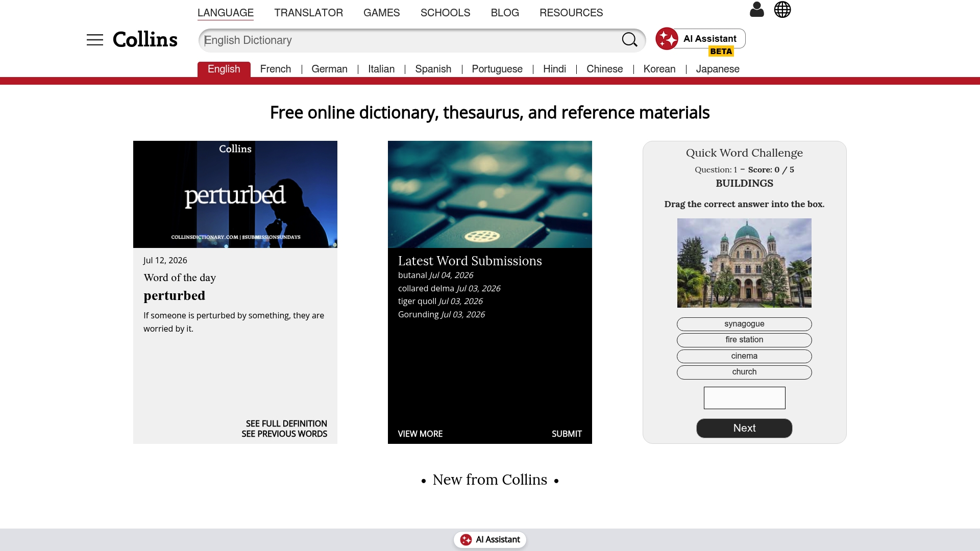Open the butanal word submission
The height and width of the screenshot is (551, 980).
pyautogui.click(x=412, y=275)
